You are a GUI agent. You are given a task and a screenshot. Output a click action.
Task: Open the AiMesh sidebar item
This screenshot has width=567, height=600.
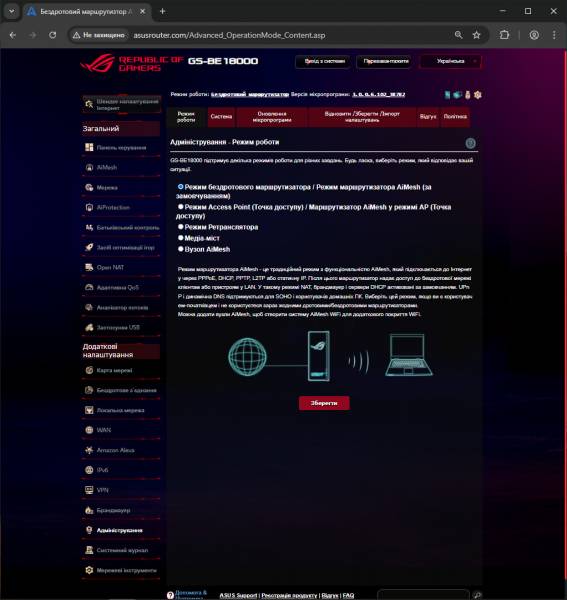point(121,167)
